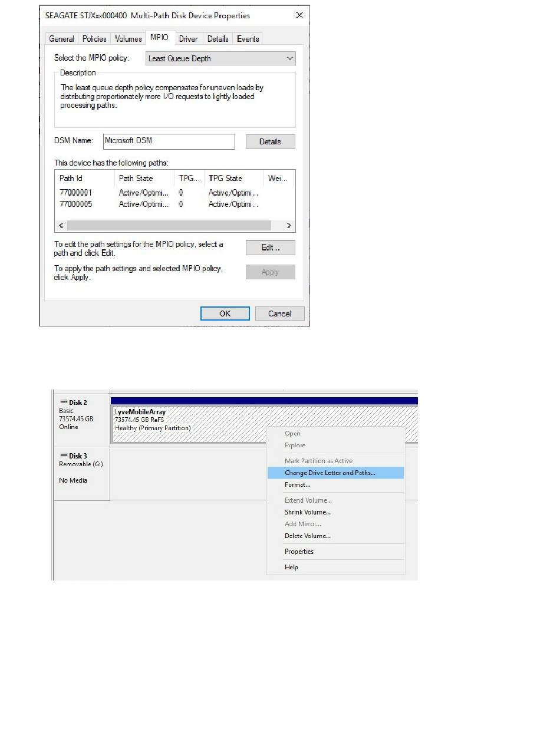Screen dimensions: 560x739
Task: Click the DSM Name input field
Action: pos(169,141)
